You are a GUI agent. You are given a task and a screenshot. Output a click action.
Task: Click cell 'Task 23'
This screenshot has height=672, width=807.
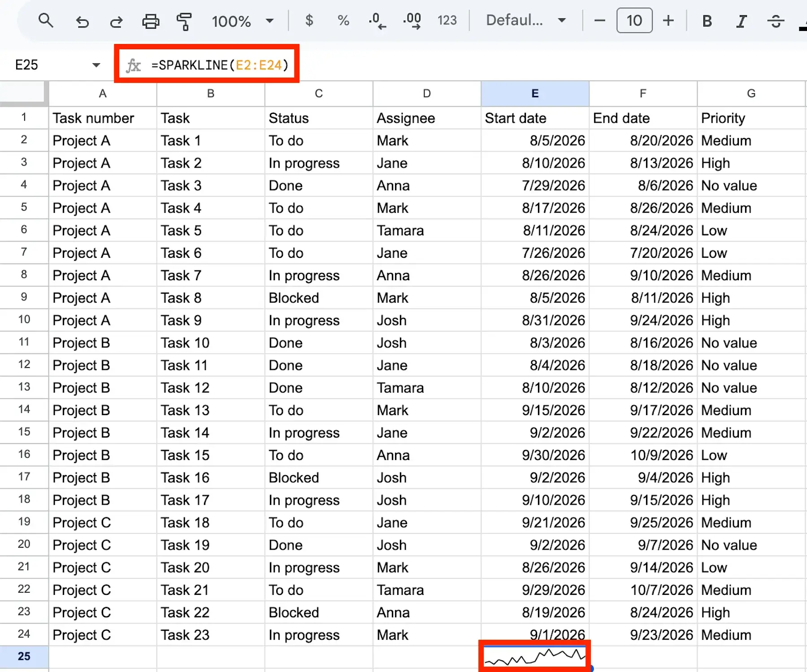click(211, 635)
